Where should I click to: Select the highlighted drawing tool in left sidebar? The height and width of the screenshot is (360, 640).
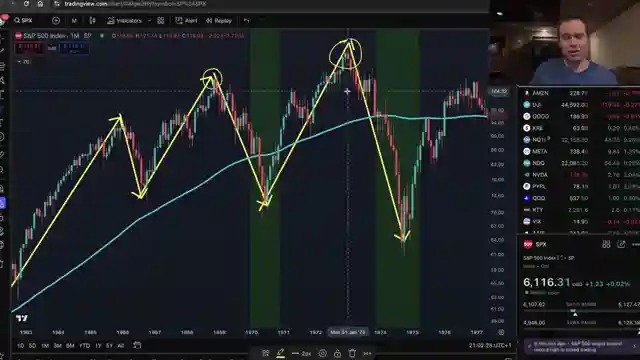(2, 203)
